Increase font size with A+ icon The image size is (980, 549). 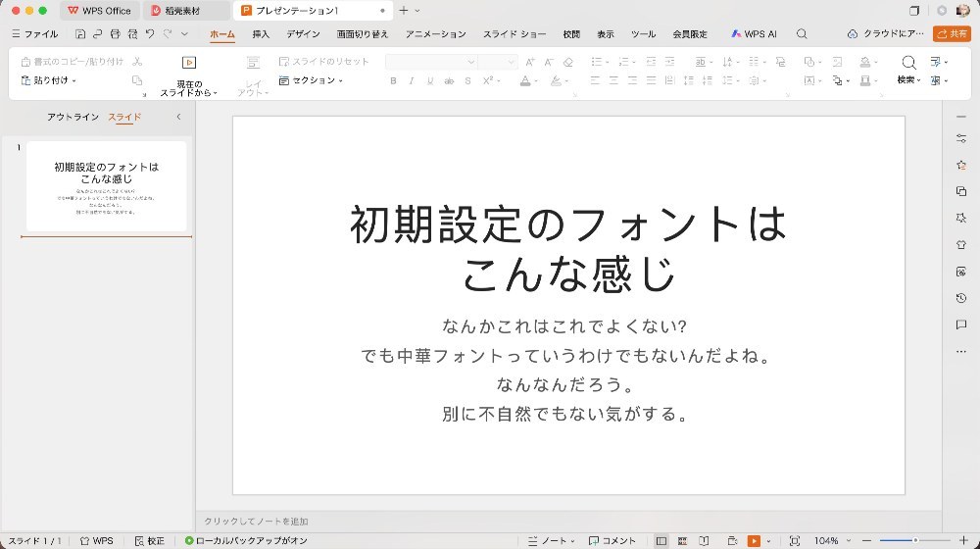(x=530, y=62)
